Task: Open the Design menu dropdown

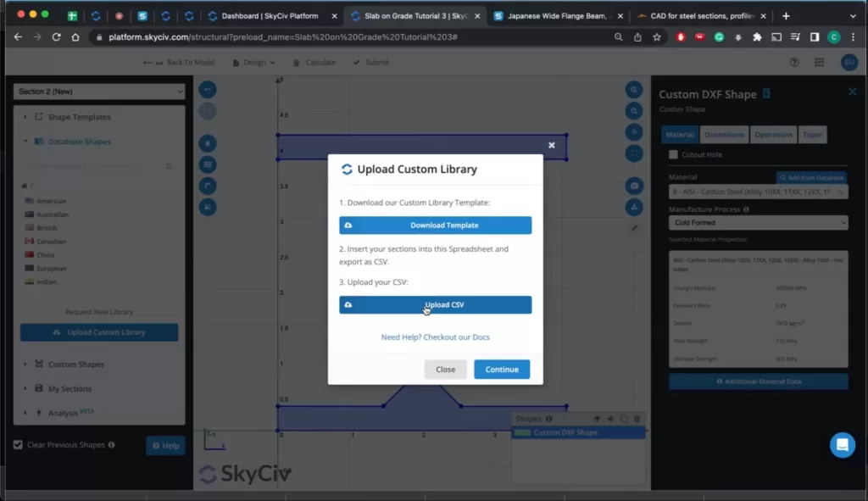Action: [x=254, y=63]
